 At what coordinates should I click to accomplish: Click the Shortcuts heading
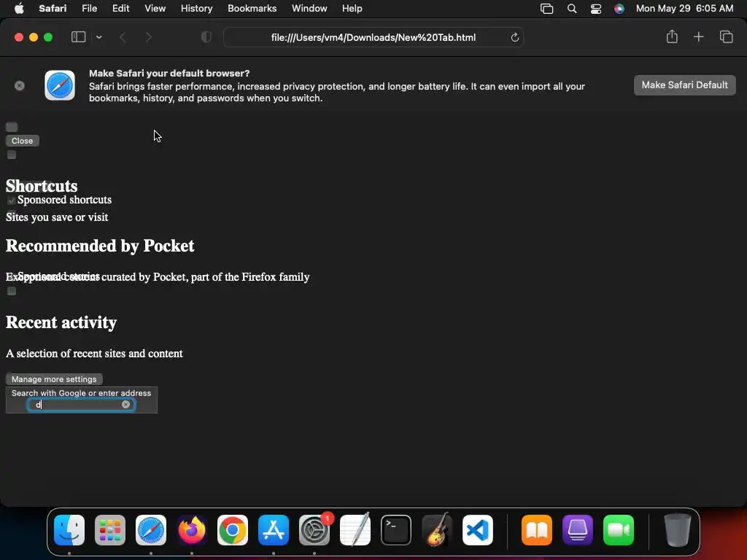click(x=42, y=186)
